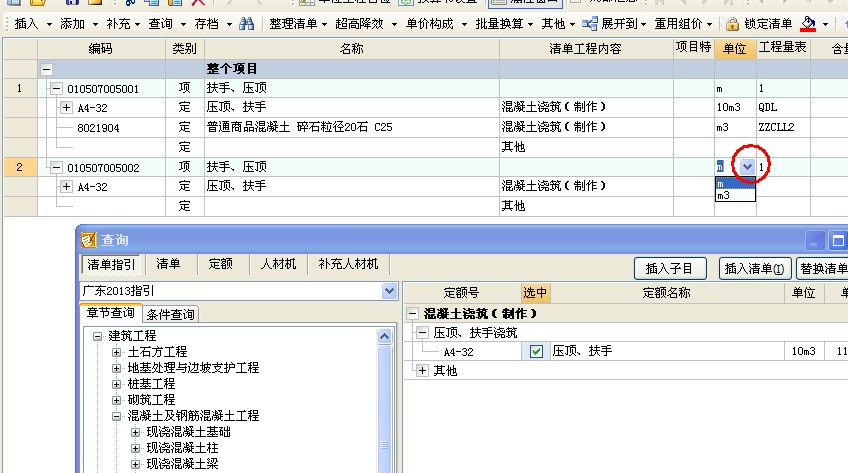The image size is (848, 473).
Task: Collapse the 混凝土浇筑(制作) group in the 查询 window
Action: click(413, 314)
